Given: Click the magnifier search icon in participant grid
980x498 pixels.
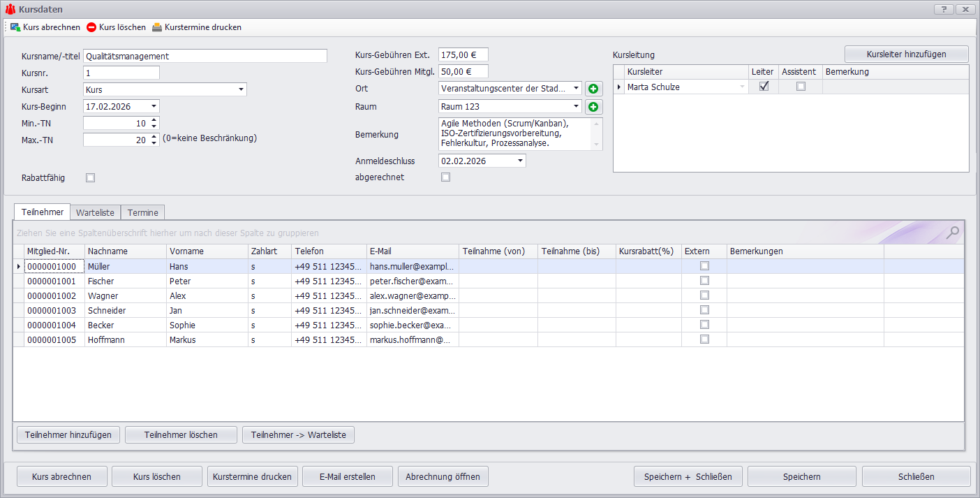Looking at the screenshot, I should point(952,233).
